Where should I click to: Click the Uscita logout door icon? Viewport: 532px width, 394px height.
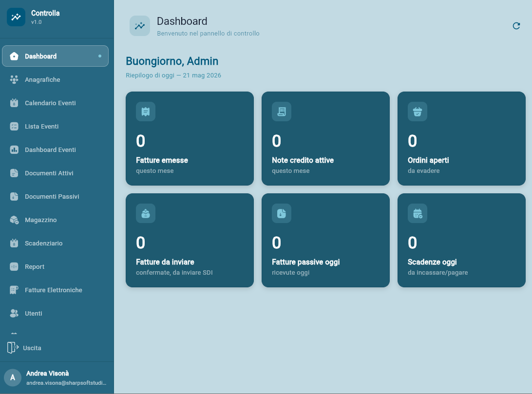pos(13,348)
